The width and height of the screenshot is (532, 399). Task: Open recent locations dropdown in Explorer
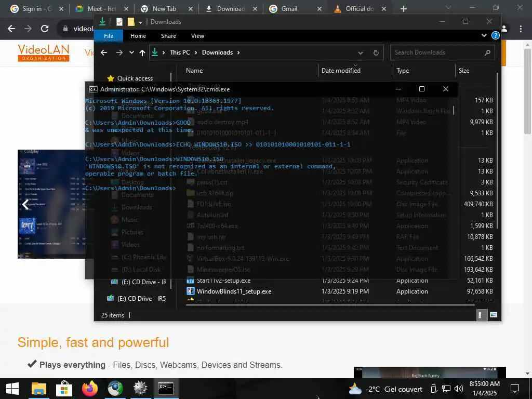tap(131, 52)
